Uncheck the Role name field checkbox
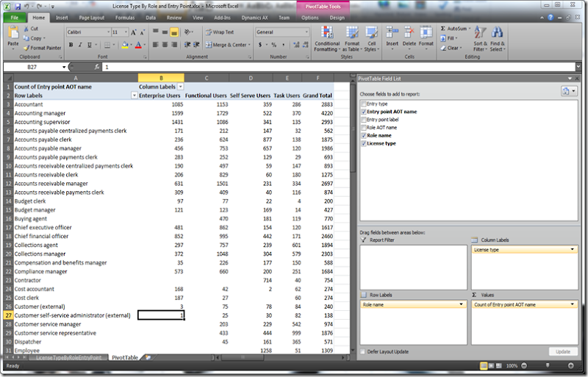Screen dimensions: 588x377 click(364, 137)
